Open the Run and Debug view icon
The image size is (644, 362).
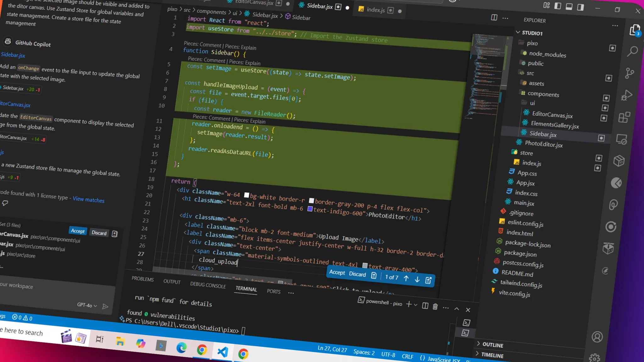[x=627, y=95]
